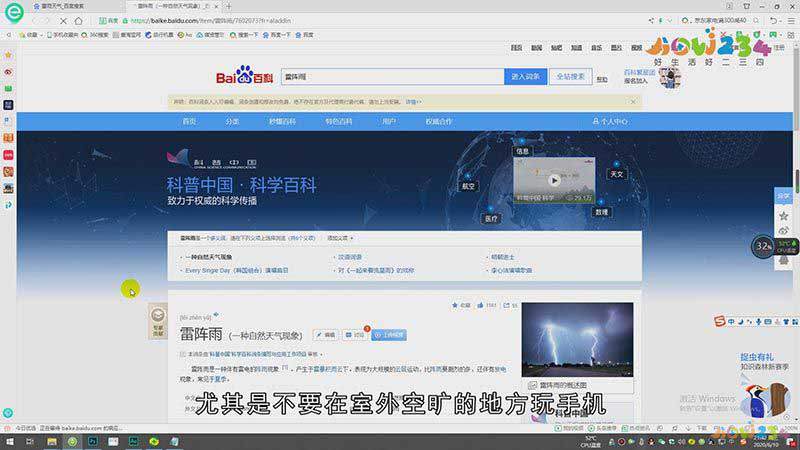Open the browser hamburger menu

click(x=791, y=20)
